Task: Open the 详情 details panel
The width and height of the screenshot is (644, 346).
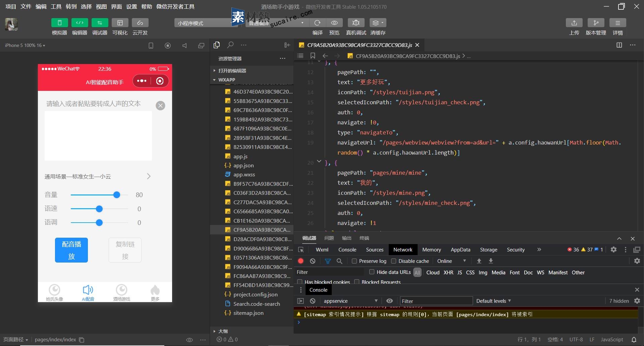Action: coord(618,23)
